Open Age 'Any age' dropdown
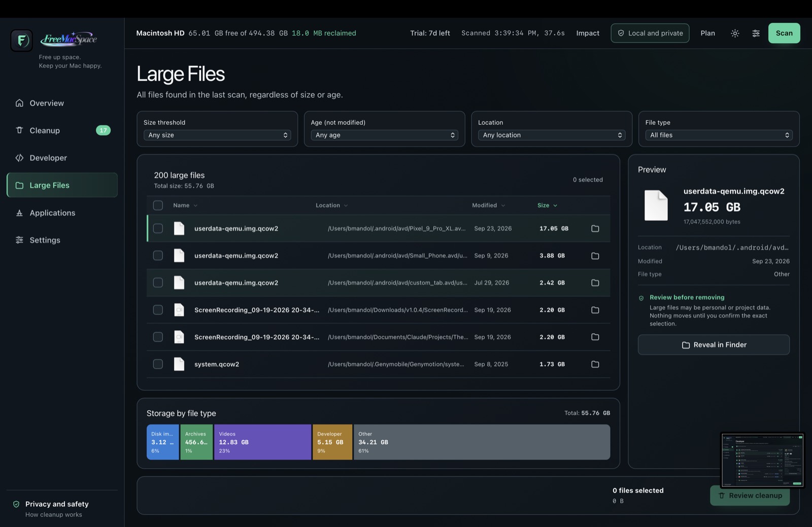The height and width of the screenshot is (527, 812). coord(384,135)
